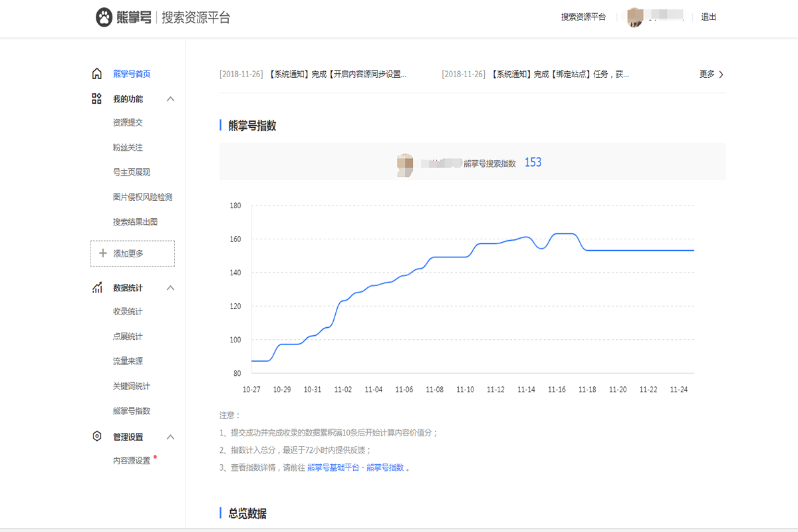Viewport: 798px width, 532px height.
Task: Click the hexagon icon beside 管理设置
Action: click(97, 436)
